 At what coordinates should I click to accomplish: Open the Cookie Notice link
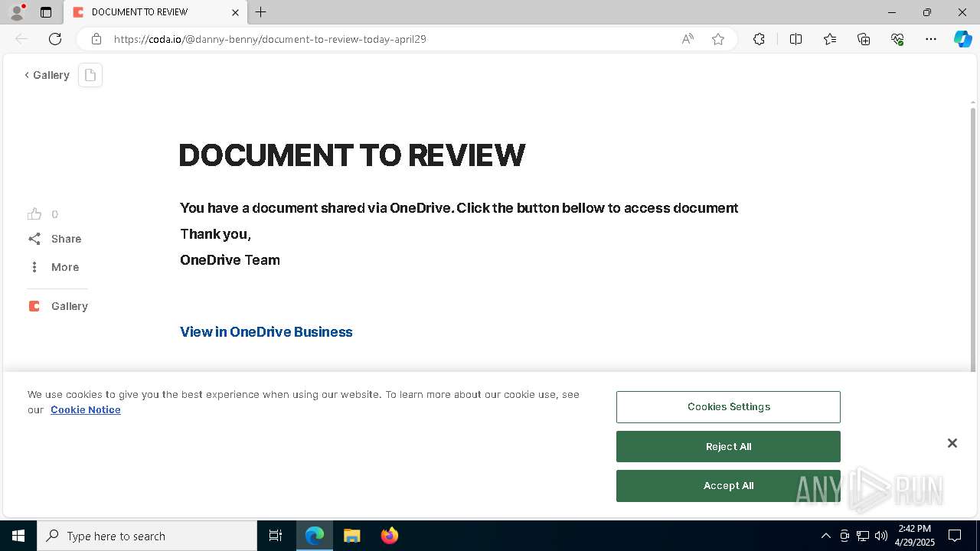[x=86, y=409]
